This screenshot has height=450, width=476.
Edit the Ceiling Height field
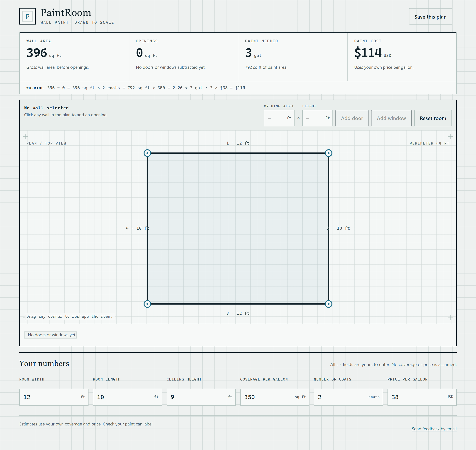[x=201, y=397]
